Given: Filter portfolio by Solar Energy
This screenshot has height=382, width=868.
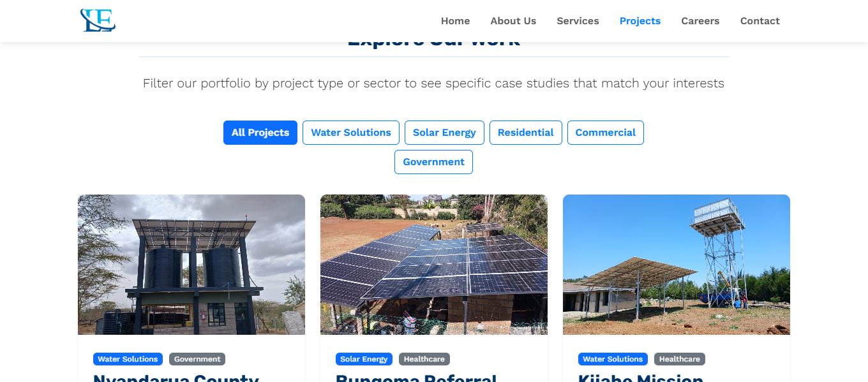Looking at the screenshot, I should pos(444,133).
